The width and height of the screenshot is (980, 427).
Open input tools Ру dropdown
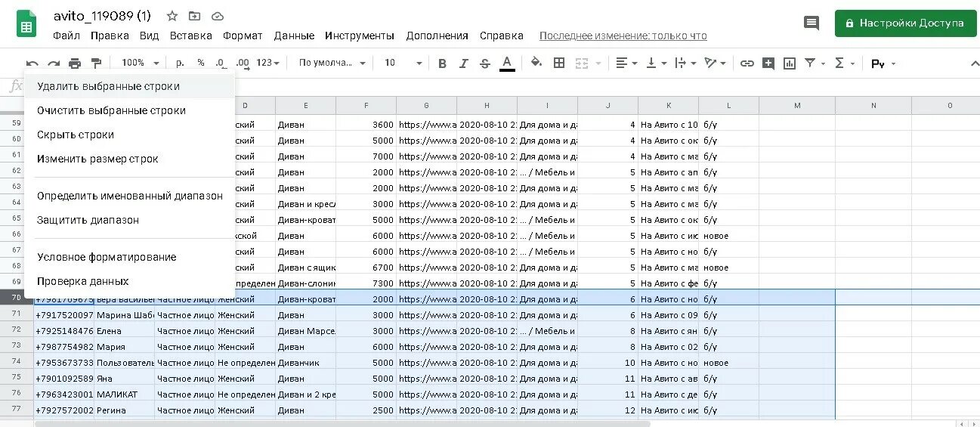(x=883, y=63)
